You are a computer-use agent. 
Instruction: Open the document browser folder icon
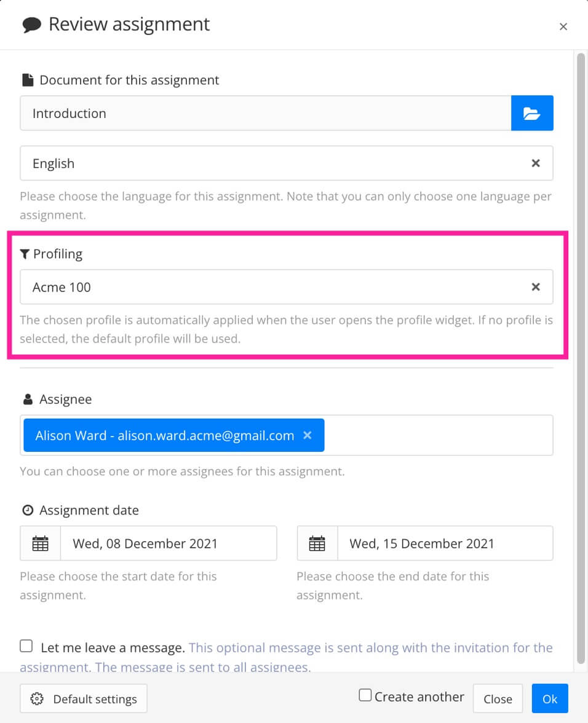532,113
